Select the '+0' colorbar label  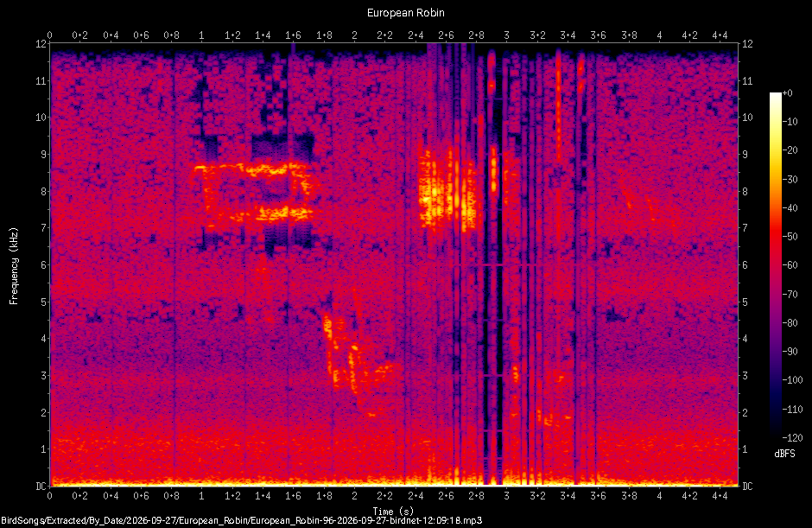click(787, 93)
